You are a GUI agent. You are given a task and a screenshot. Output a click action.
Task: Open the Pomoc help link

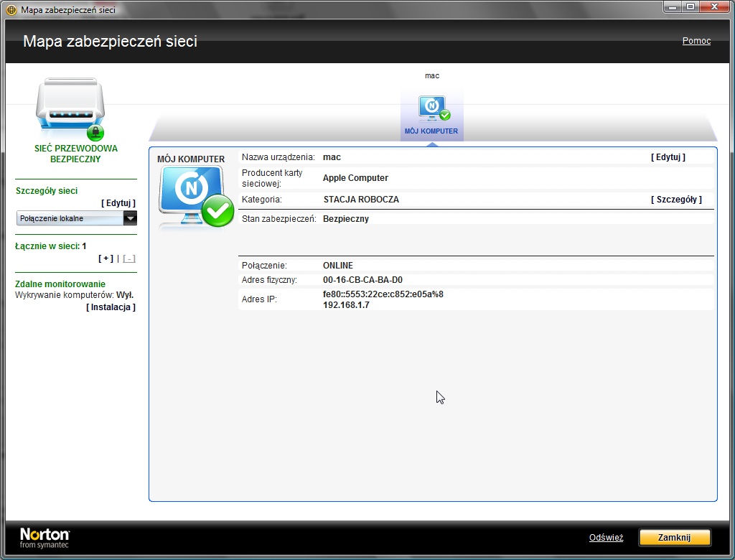coord(696,41)
